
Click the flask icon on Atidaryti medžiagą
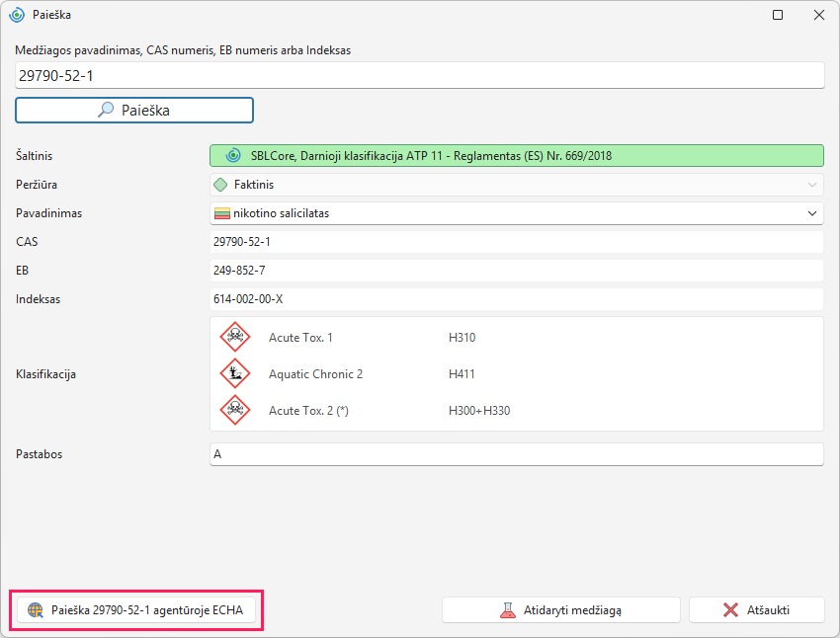[507, 610]
